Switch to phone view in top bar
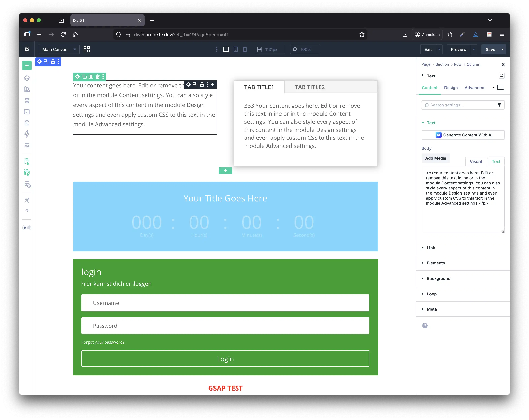 point(245,49)
